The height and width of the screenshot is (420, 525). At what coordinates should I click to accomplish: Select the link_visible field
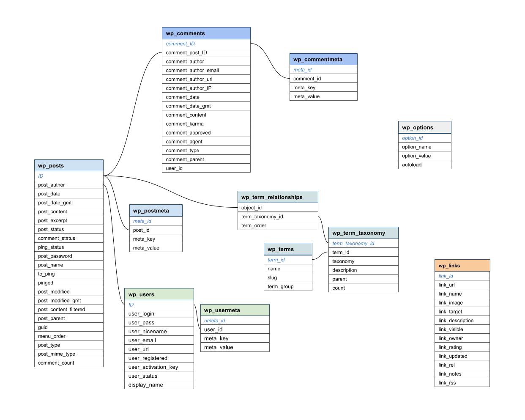pyautogui.click(x=462, y=329)
